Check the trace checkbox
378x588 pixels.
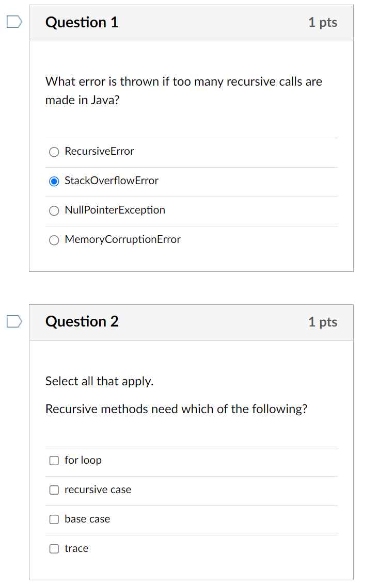coord(54,549)
